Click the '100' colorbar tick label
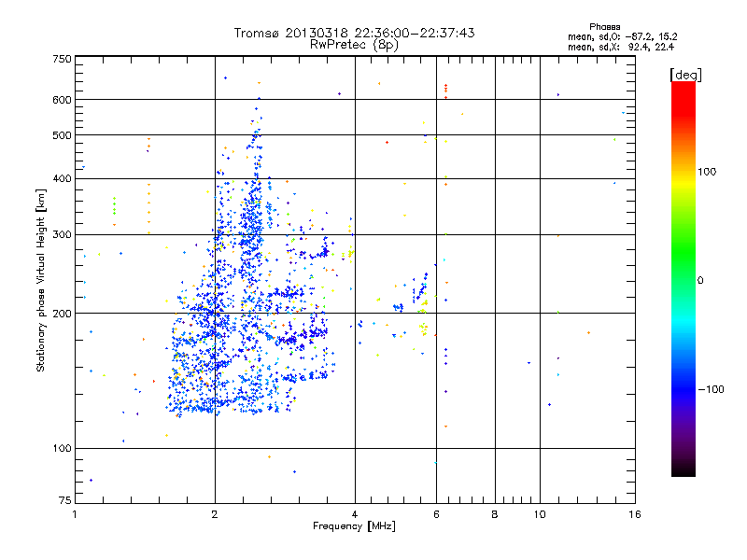The height and width of the screenshot is (560, 747). 707,172
